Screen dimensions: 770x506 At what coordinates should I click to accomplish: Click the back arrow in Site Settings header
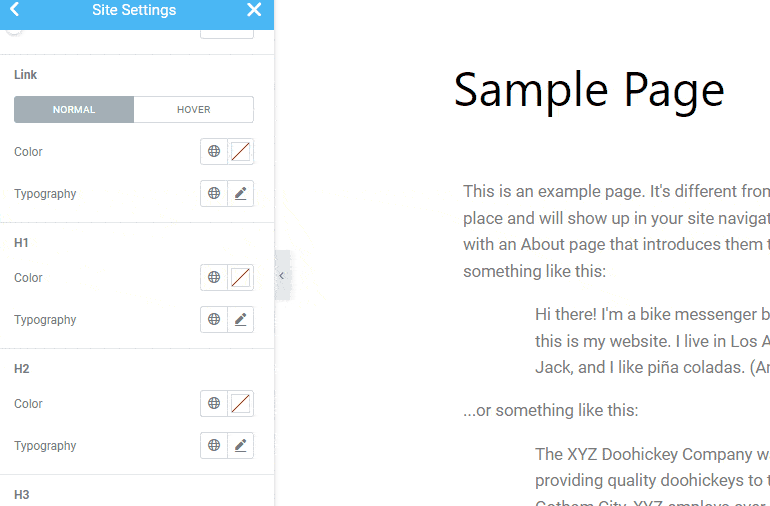(14, 9)
